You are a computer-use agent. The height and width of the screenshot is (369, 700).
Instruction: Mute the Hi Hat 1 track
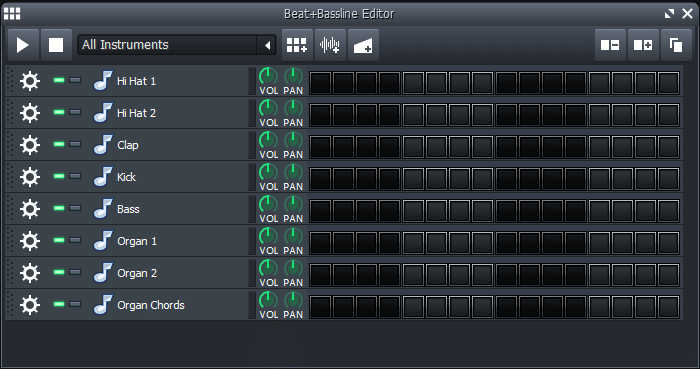point(59,80)
